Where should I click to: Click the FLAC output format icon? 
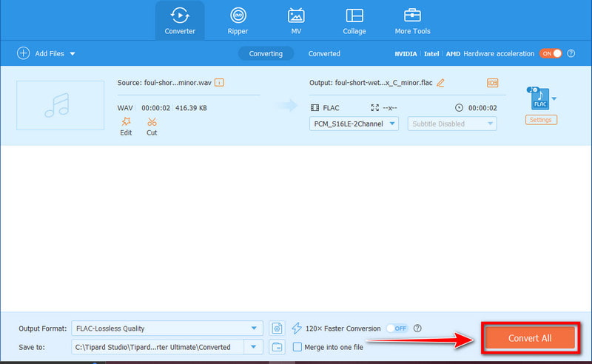pyautogui.click(x=539, y=98)
